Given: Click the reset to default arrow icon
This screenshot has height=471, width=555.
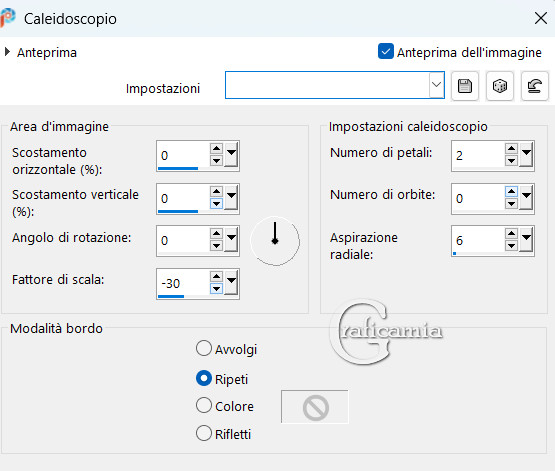Looking at the screenshot, I should [x=534, y=86].
